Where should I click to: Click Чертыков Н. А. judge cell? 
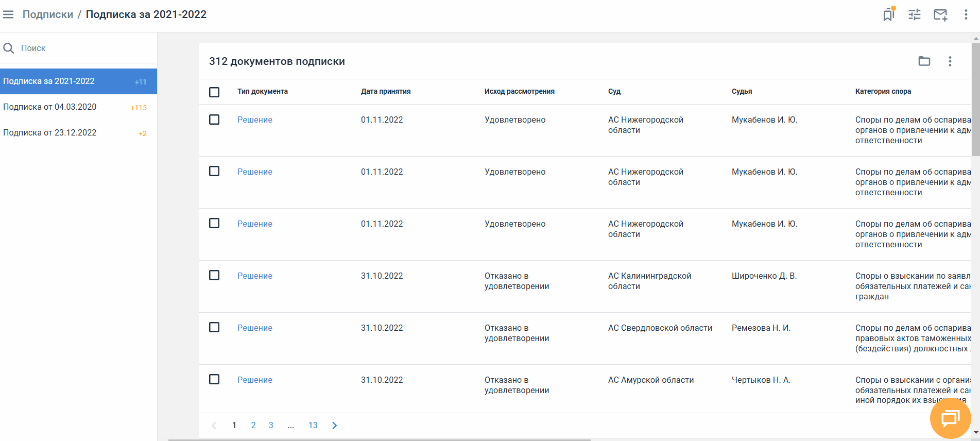(761, 380)
